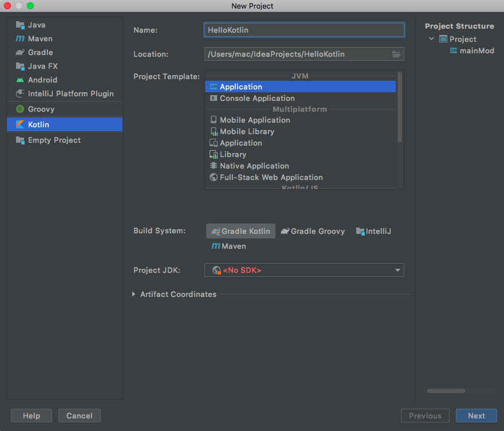Screen dimensions: 504x431
Task: Click the Project Structure horizontal scrollbar
Action: point(446,391)
